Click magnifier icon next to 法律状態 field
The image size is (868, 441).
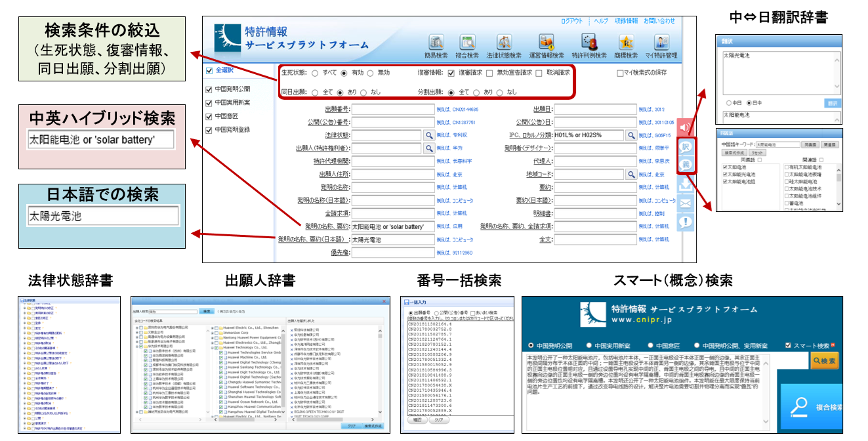(430, 135)
